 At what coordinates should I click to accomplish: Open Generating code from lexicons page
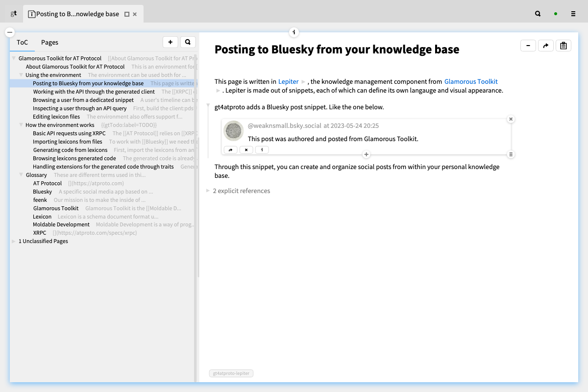pos(70,150)
